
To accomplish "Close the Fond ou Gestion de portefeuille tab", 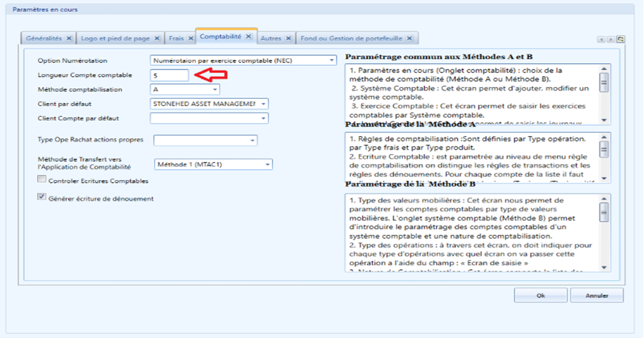I will (x=409, y=38).
